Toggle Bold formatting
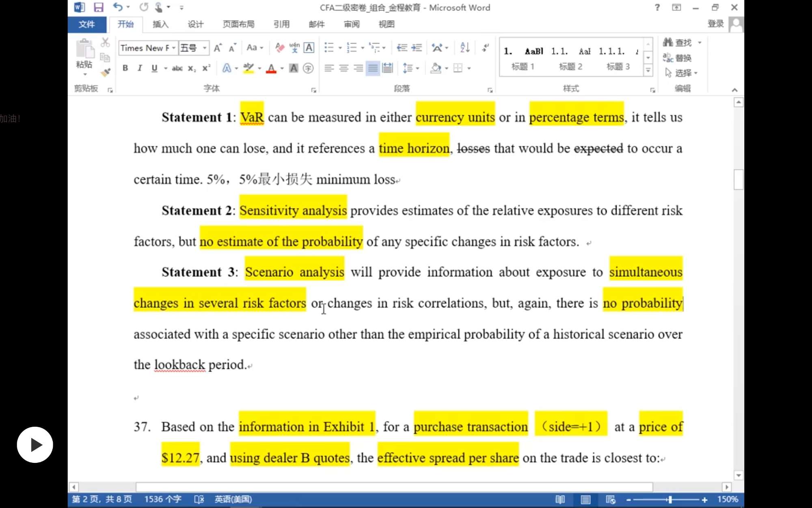The width and height of the screenshot is (812, 508). 125,68
